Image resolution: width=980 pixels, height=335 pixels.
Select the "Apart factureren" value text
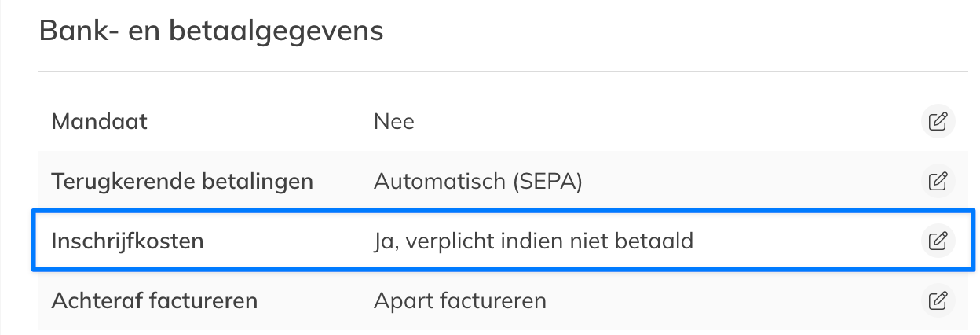459,300
